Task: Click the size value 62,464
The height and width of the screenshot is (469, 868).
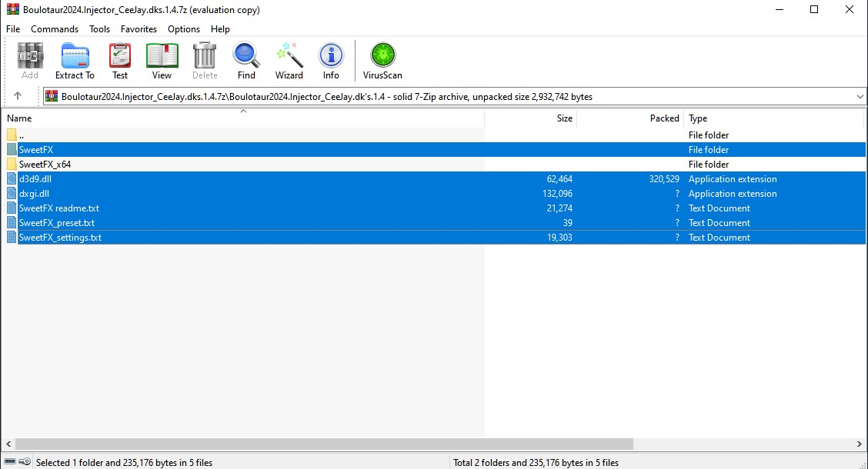Action: click(x=559, y=178)
